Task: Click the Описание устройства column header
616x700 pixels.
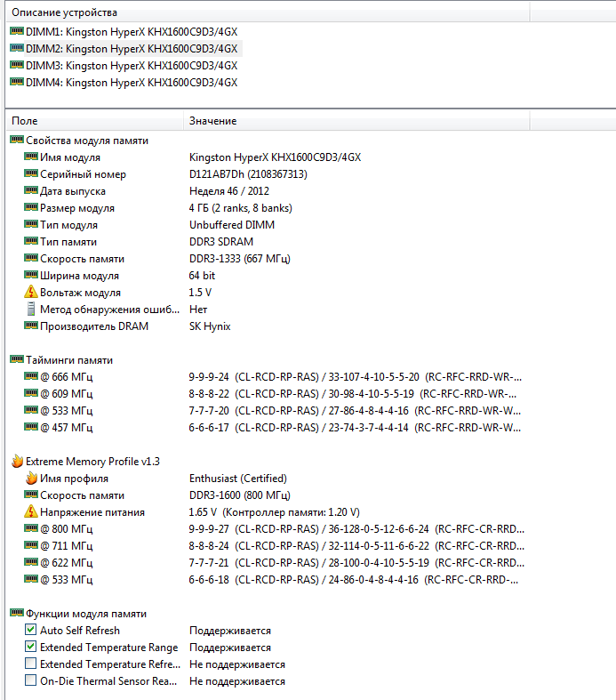Action: click(268, 12)
